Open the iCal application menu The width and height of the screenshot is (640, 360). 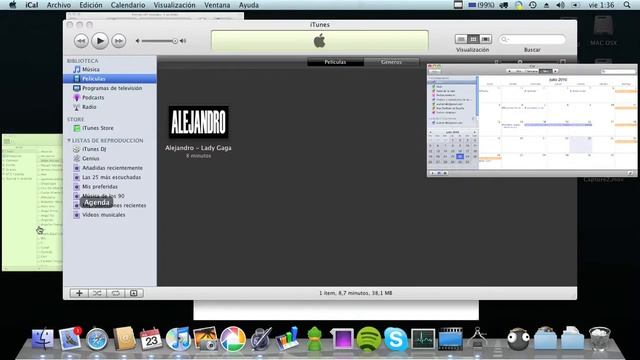[31, 5]
